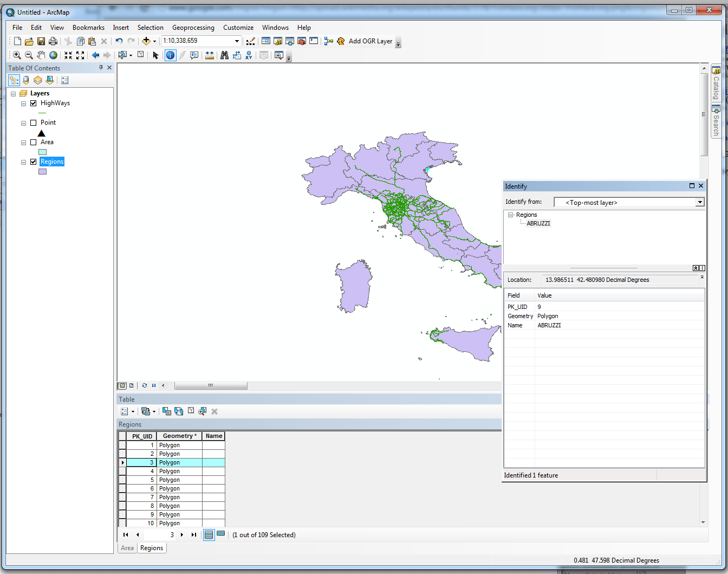Click the map horizontal scrollbar
Image resolution: width=728 pixels, height=574 pixels.
coord(211,386)
